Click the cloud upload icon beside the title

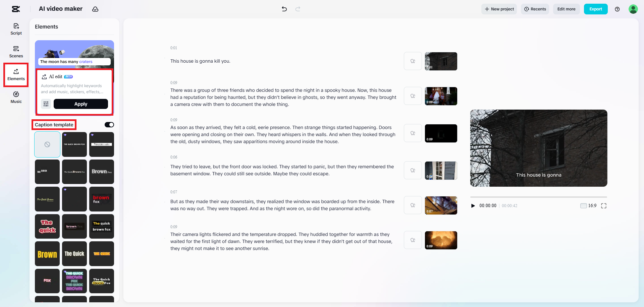[95, 9]
